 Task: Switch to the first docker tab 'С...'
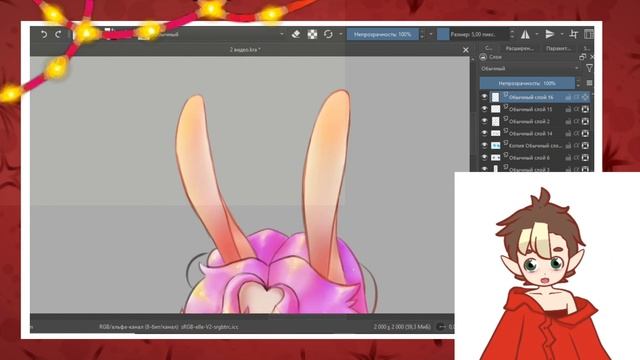pyautogui.click(x=489, y=48)
